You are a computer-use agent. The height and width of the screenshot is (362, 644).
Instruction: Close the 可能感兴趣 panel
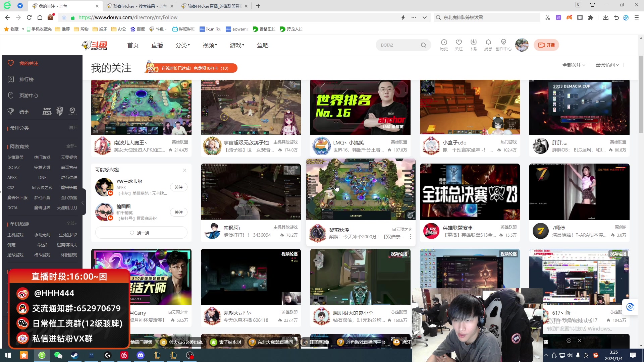pos(184,170)
